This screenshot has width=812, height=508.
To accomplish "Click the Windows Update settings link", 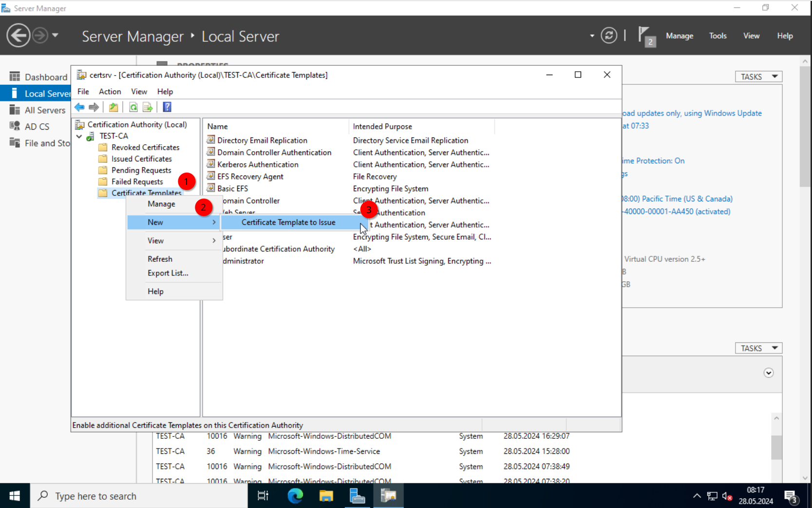I will [692, 113].
